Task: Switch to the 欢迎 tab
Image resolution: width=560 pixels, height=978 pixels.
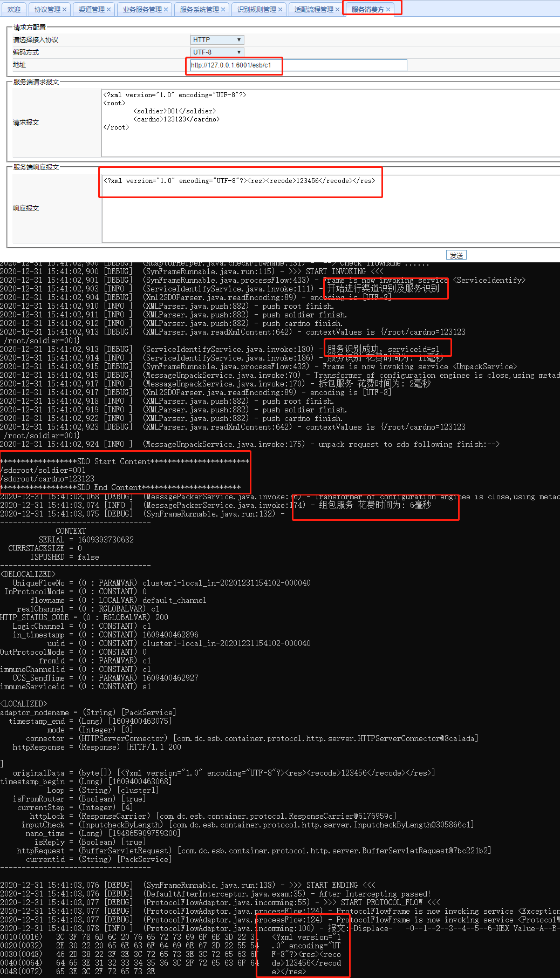Action: coord(14,10)
